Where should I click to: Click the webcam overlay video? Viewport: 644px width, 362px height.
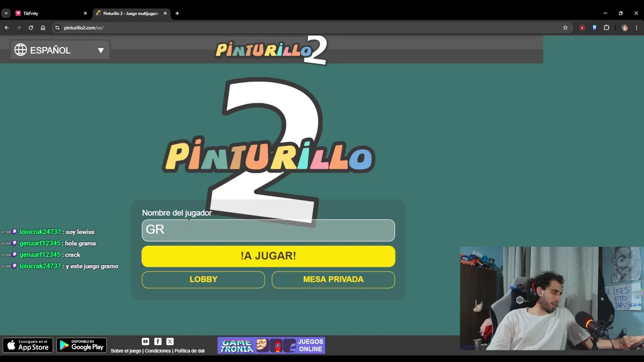[x=552, y=298]
